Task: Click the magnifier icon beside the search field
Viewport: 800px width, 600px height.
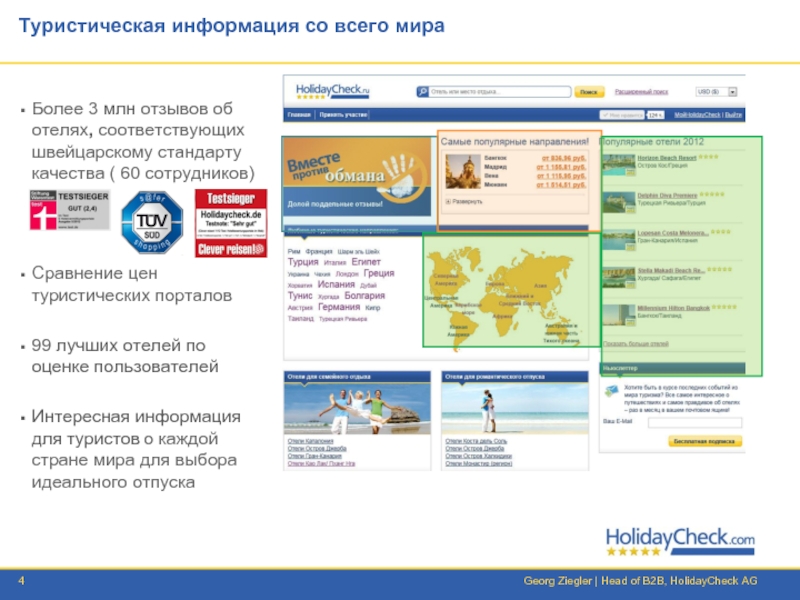Action: [422, 92]
